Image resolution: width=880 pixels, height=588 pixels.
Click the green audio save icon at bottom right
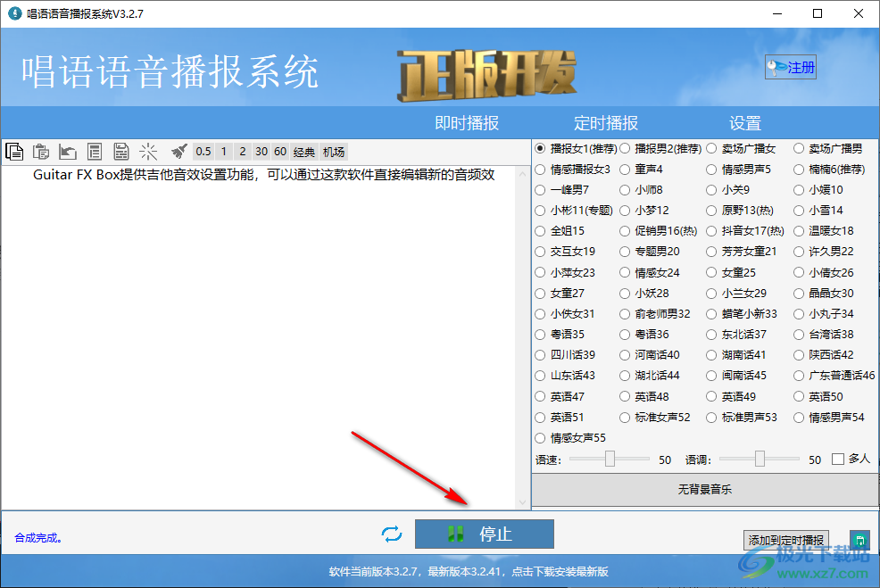coord(859,540)
